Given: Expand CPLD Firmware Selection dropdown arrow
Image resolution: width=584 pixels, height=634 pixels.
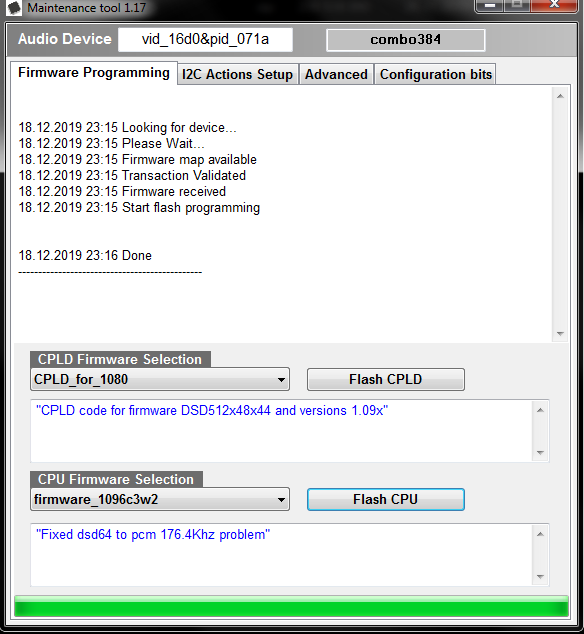Looking at the screenshot, I should point(281,380).
